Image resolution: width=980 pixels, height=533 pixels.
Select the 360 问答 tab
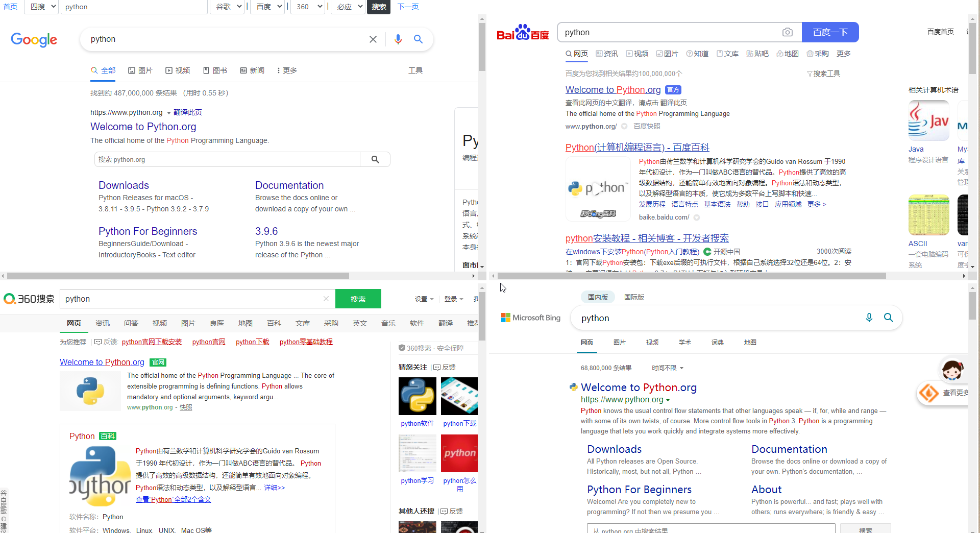tap(131, 323)
